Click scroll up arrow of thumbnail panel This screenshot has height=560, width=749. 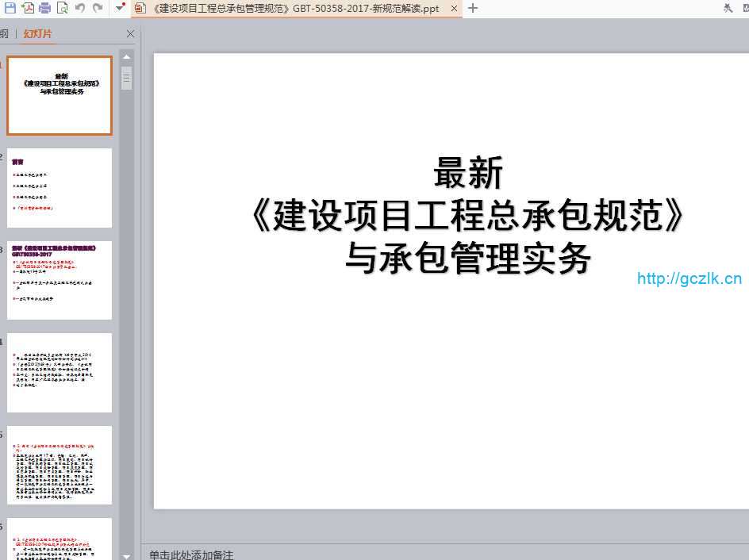point(126,57)
